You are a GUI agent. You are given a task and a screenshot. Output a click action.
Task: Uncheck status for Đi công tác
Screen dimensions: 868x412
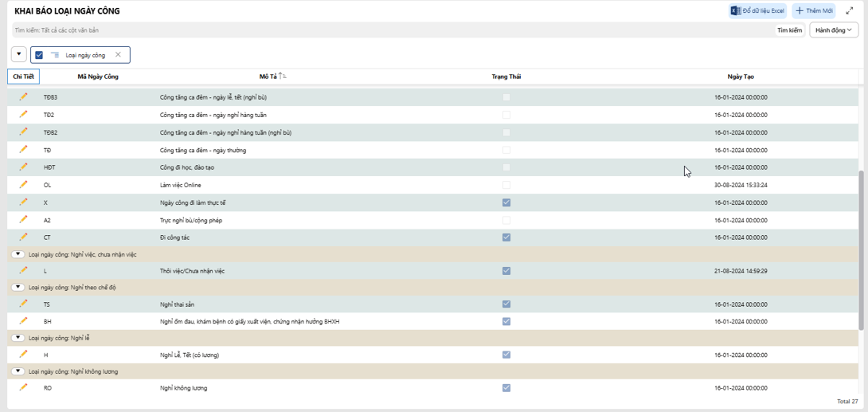(x=506, y=237)
